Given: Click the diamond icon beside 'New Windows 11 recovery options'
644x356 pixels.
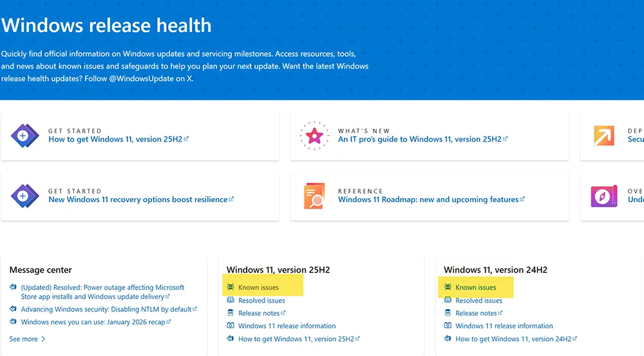Looking at the screenshot, I should [24, 196].
